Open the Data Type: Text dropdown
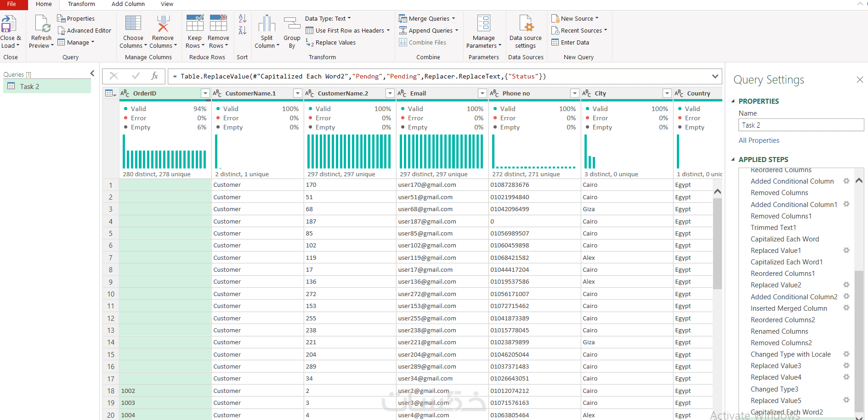 point(328,19)
